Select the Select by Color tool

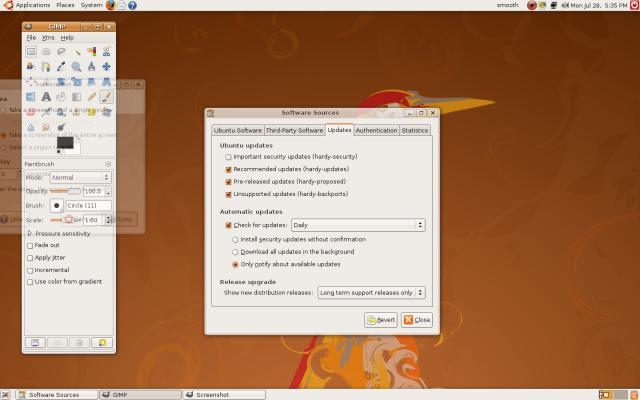(91, 51)
